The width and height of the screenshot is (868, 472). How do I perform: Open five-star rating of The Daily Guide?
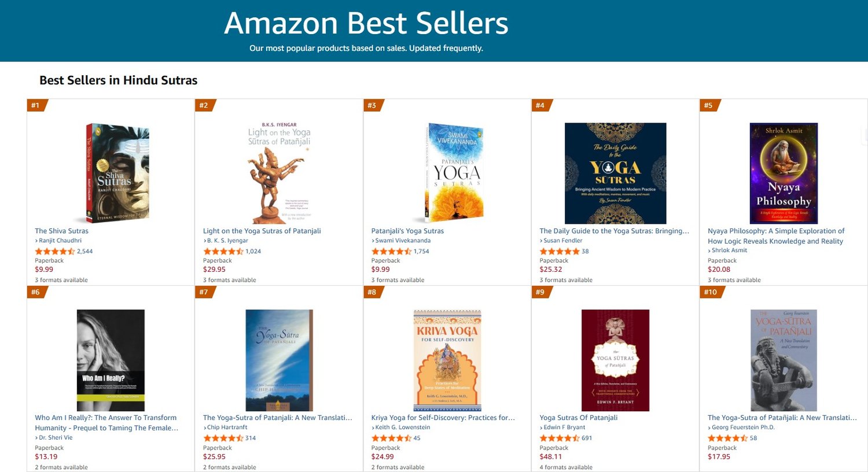[560, 251]
